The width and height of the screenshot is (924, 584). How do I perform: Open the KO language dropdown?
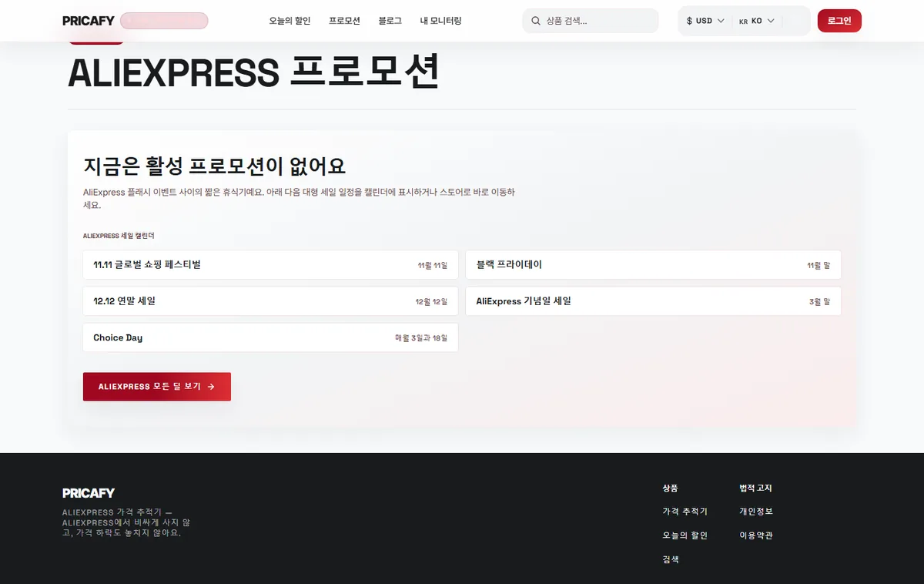point(756,21)
